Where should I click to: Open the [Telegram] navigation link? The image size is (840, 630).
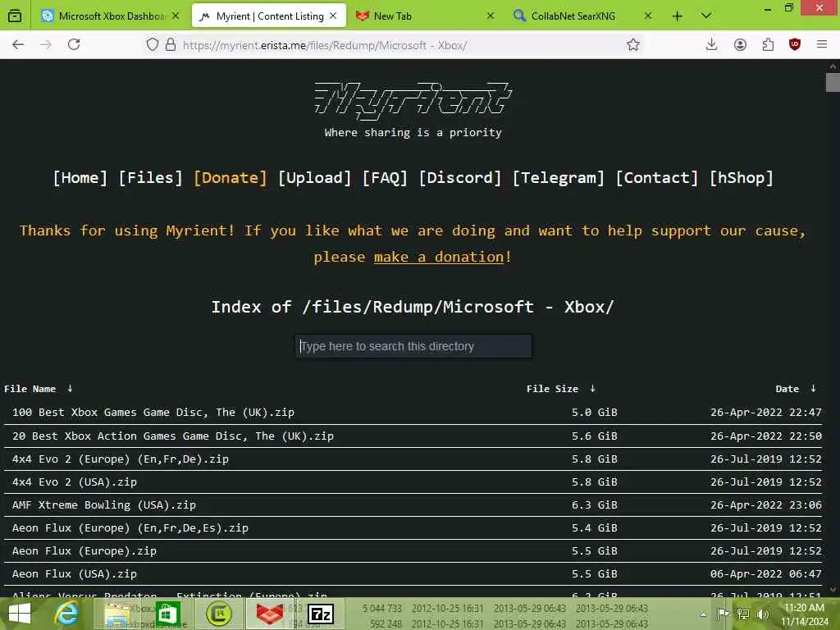tap(558, 178)
